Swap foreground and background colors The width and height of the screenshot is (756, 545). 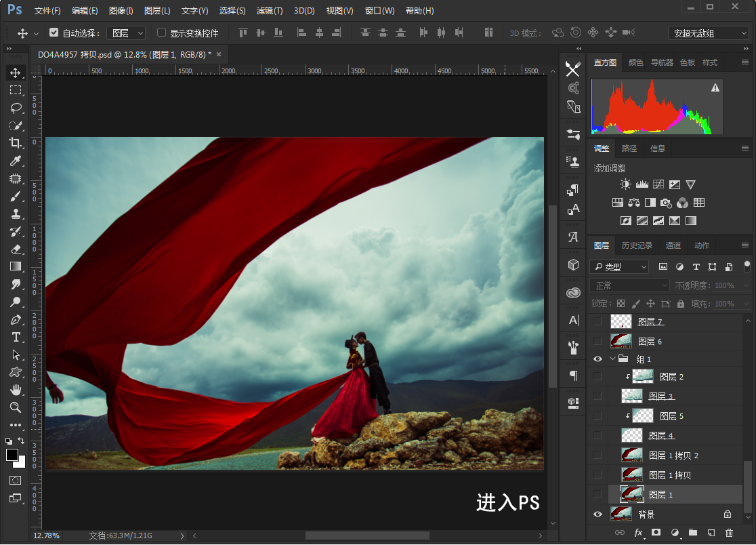(x=21, y=441)
